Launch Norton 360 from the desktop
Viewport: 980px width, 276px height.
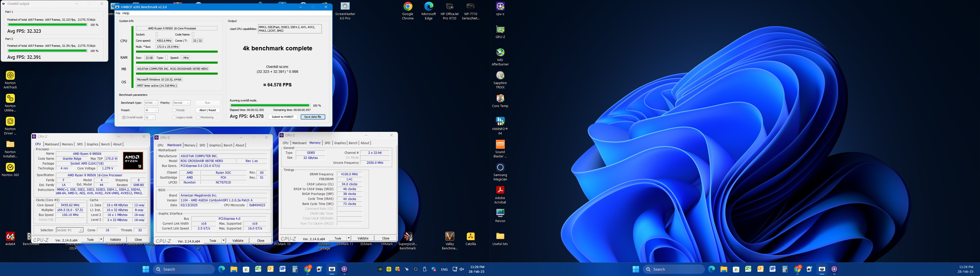10,170
